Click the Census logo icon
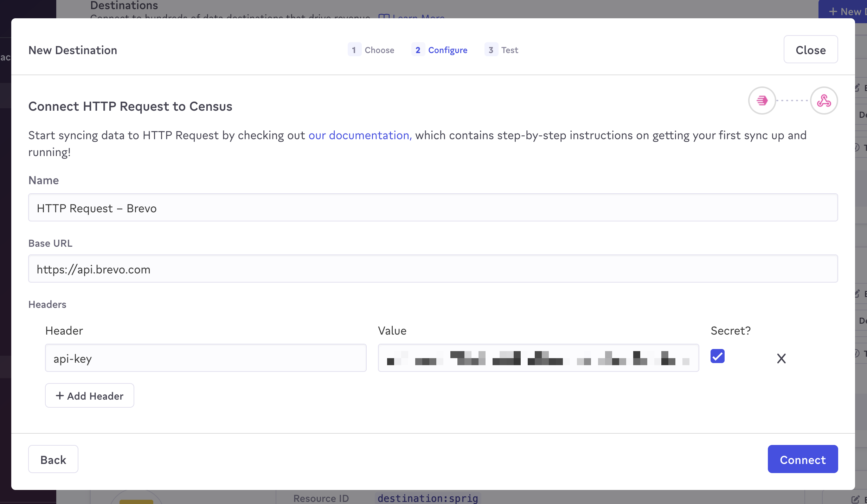Image resolution: width=867 pixels, height=504 pixels. [x=762, y=101]
